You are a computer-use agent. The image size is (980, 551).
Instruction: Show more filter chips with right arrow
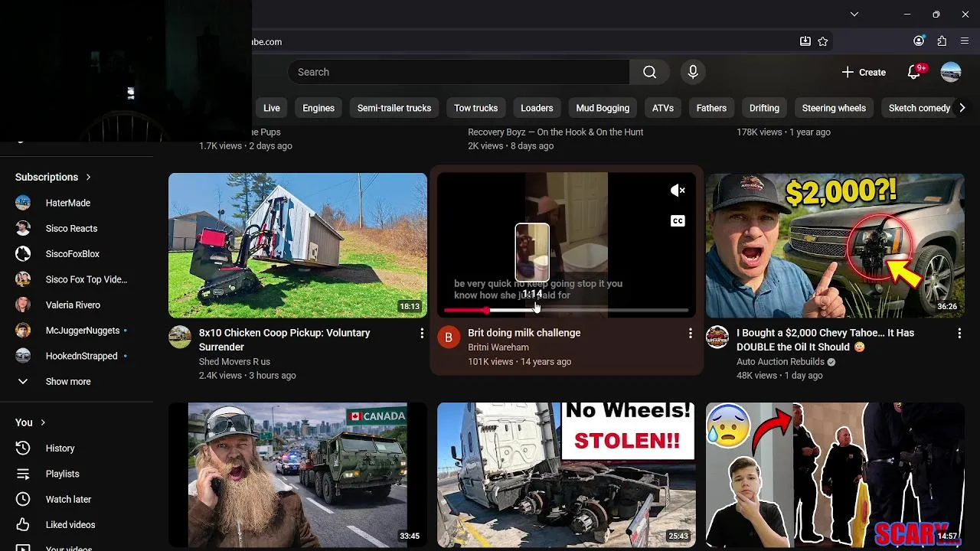[x=962, y=108]
